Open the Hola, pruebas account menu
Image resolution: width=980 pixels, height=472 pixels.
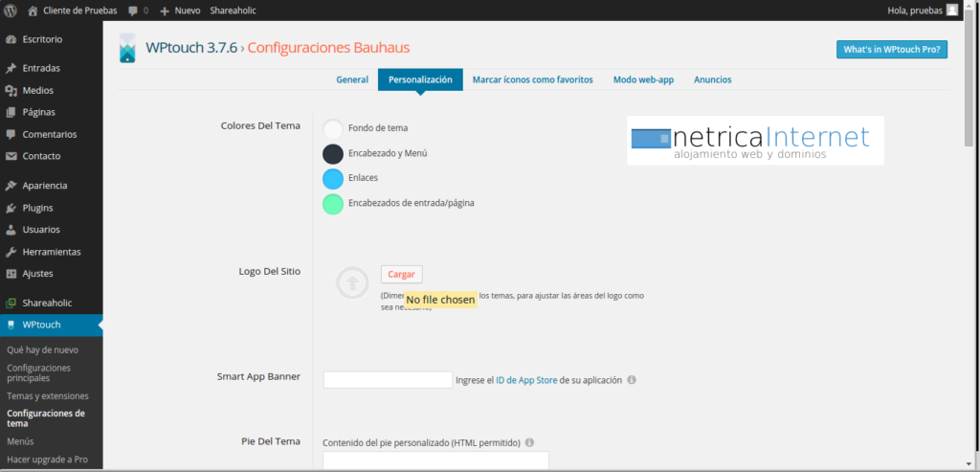click(x=914, y=11)
